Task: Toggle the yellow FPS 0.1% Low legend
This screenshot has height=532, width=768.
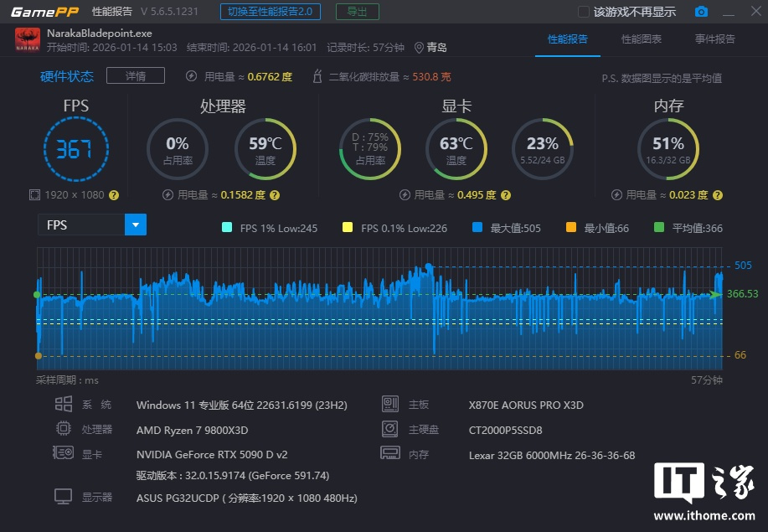Action: (x=347, y=228)
